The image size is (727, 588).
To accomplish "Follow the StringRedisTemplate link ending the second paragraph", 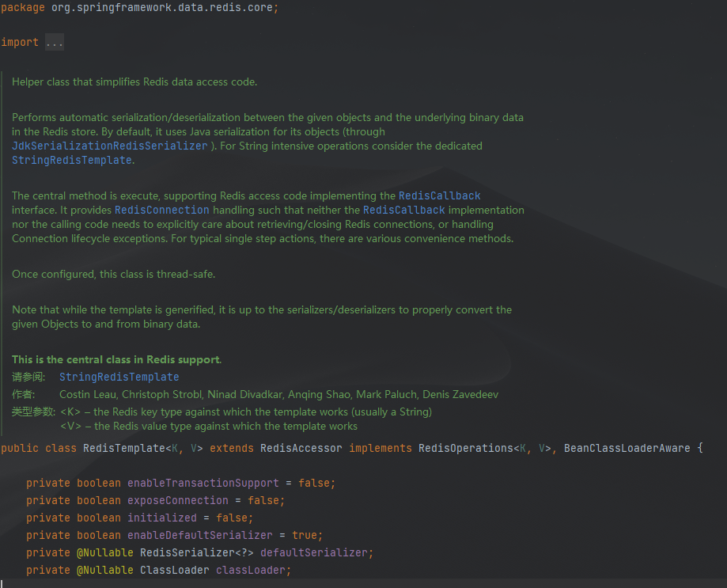I will pos(72,161).
